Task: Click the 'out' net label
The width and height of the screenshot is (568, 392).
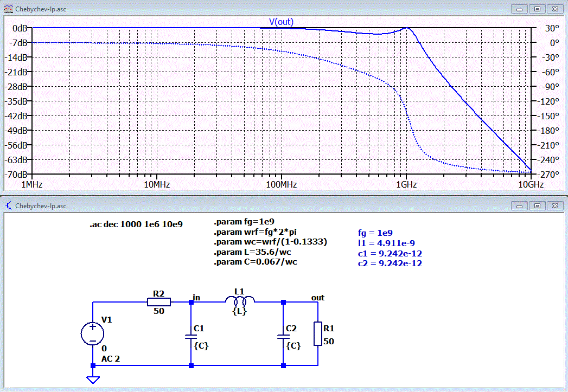Action: point(318,298)
